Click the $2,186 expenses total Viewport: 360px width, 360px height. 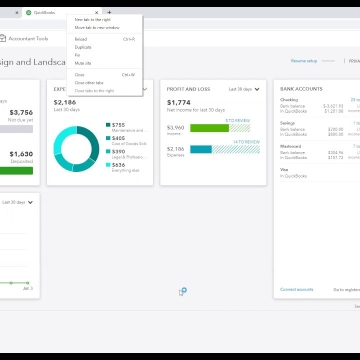pos(65,102)
